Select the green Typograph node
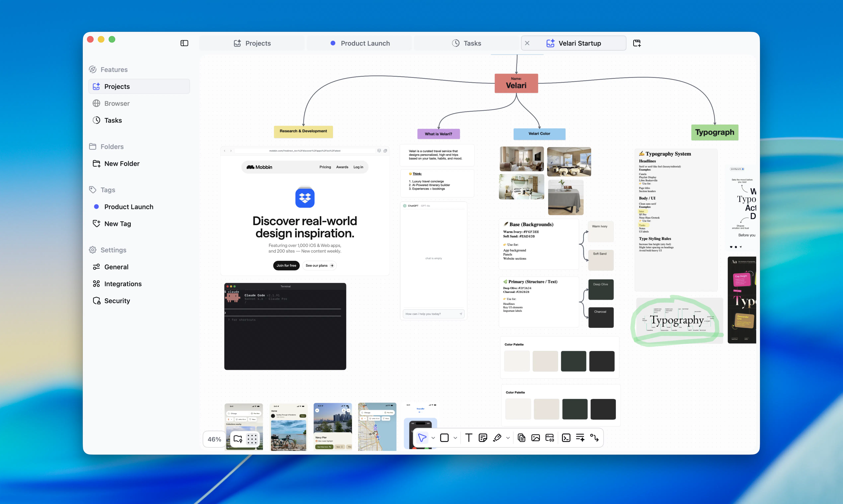843x504 pixels. tap(715, 132)
